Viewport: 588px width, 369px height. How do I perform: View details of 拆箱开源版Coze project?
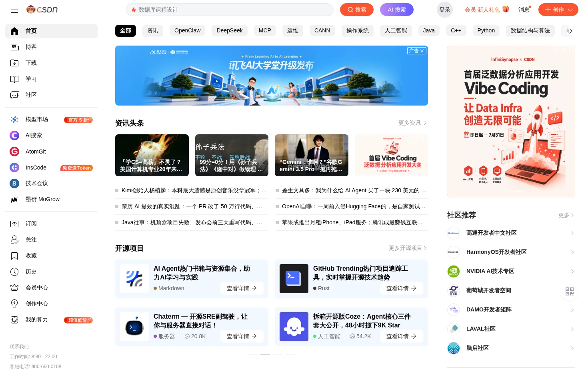point(402,336)
